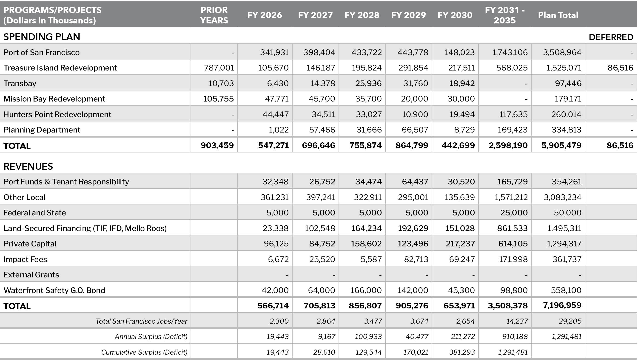
Task: Select Waterfront Safety Bond FY 2028 value 166,000
Action: click(x=366, y=290)
